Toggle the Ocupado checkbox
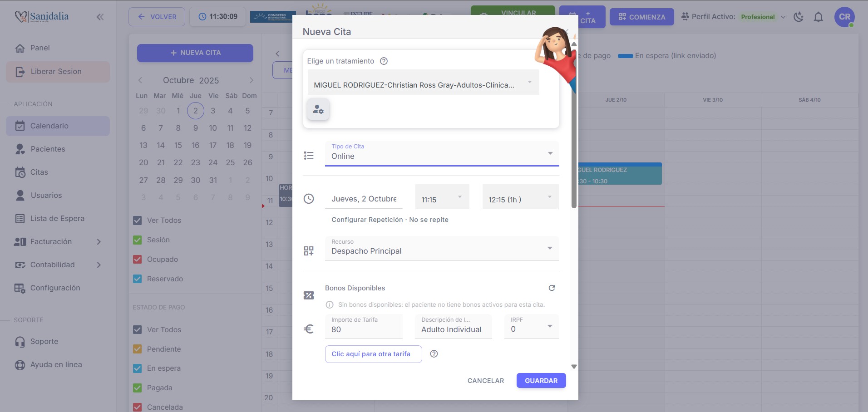The image size is (868, 412). click(138, 260)
